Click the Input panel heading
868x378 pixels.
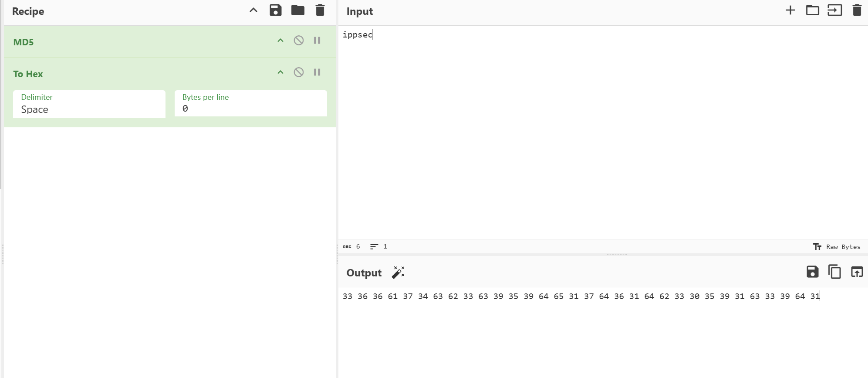360,11
